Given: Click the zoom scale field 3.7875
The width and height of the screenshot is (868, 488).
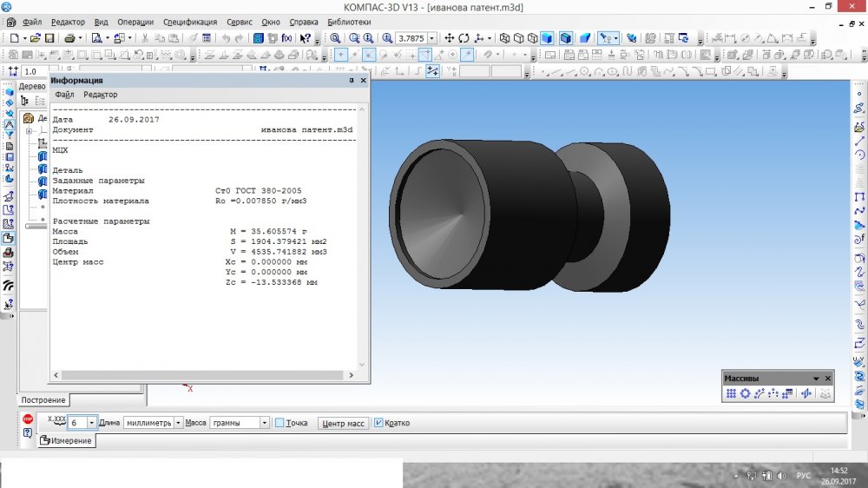Looking at the screenshot, I should pyautogui.click(x=411, y=38).
